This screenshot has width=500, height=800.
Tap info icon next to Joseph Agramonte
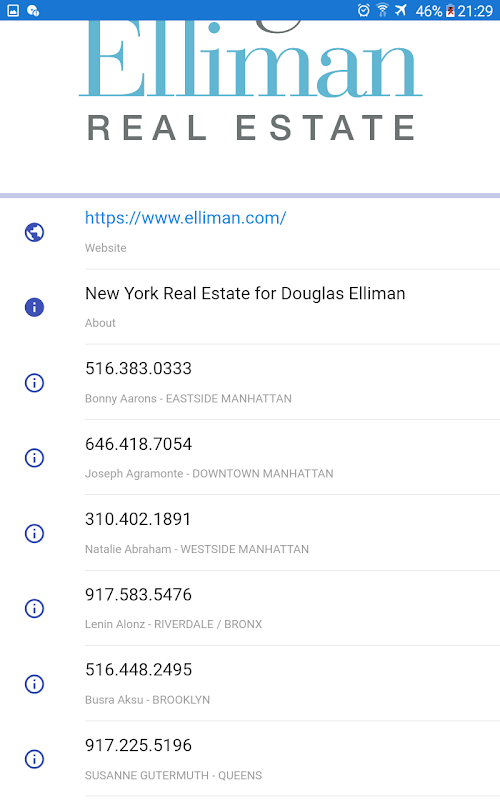coord(34,458)
